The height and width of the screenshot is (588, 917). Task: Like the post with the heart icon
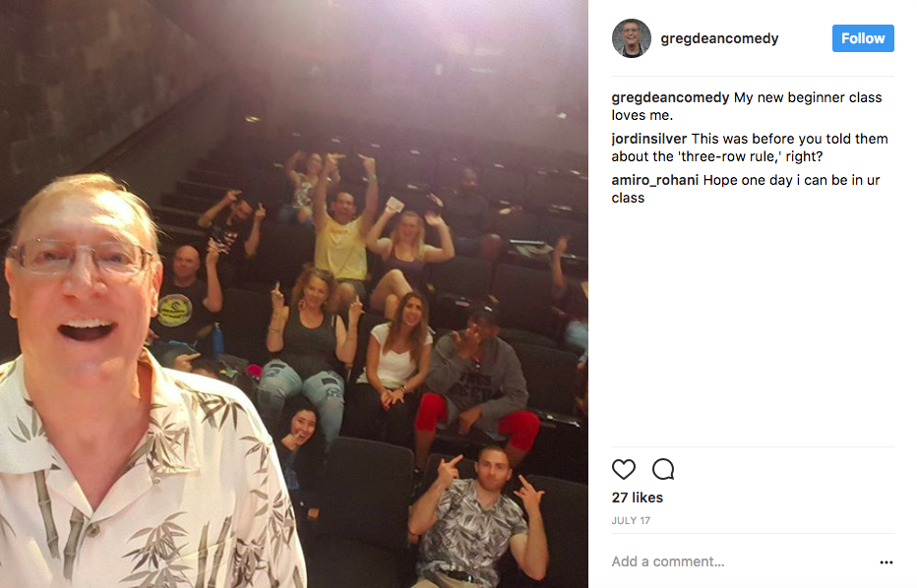[x=624, y=469]
